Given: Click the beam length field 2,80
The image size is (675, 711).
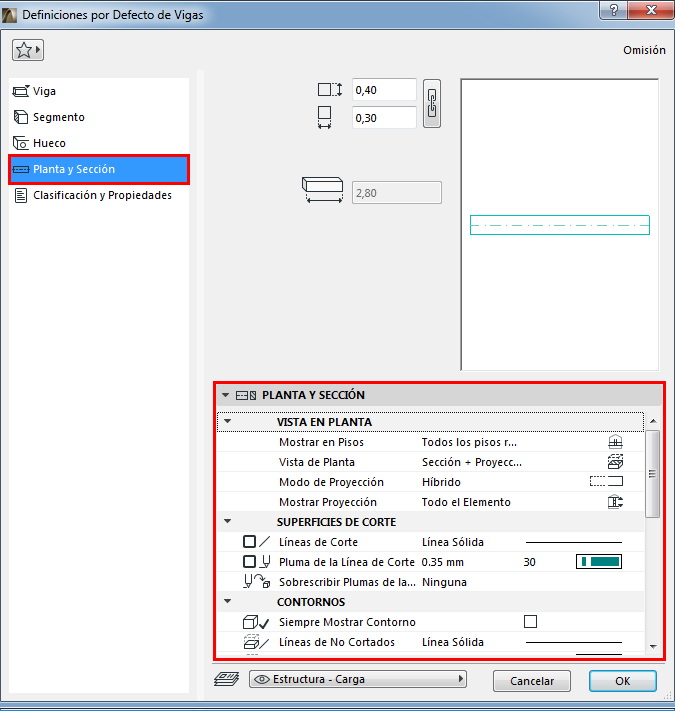Looking at the screenshot, I should click(397, 193).
